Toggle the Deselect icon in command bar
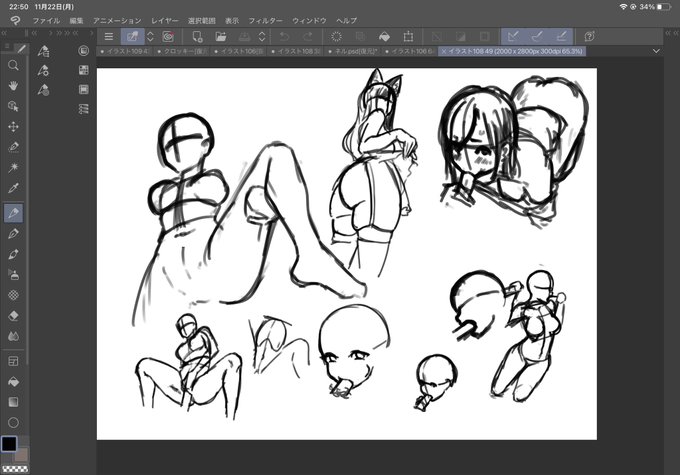Viewport: 680px width, 475px height. pos(437,36)
